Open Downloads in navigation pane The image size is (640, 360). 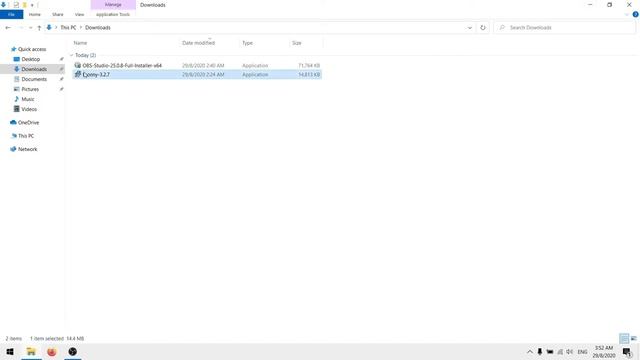(34, 69)
